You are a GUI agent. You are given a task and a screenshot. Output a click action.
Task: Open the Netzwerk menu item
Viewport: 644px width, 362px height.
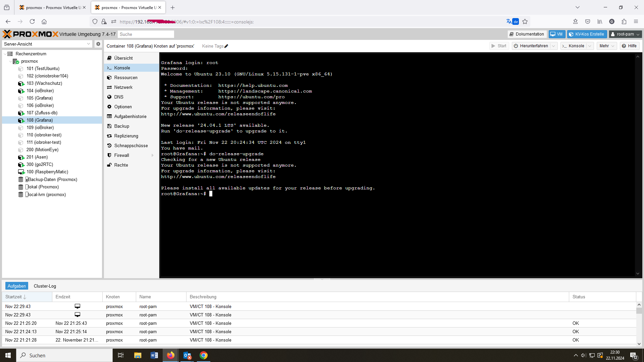[x=123, y=87]
